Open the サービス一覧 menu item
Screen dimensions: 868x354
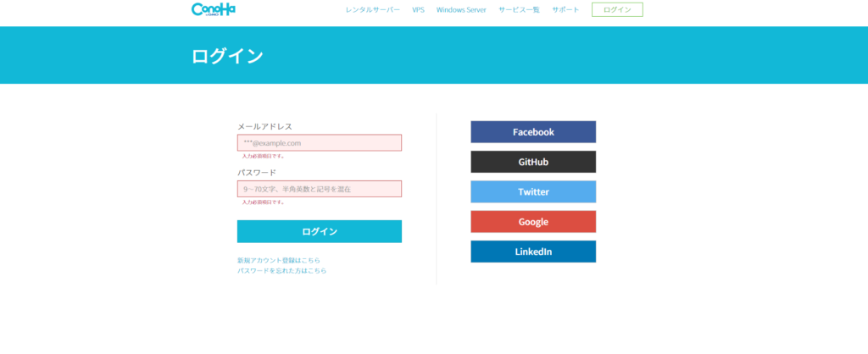(x=519, y=10)
